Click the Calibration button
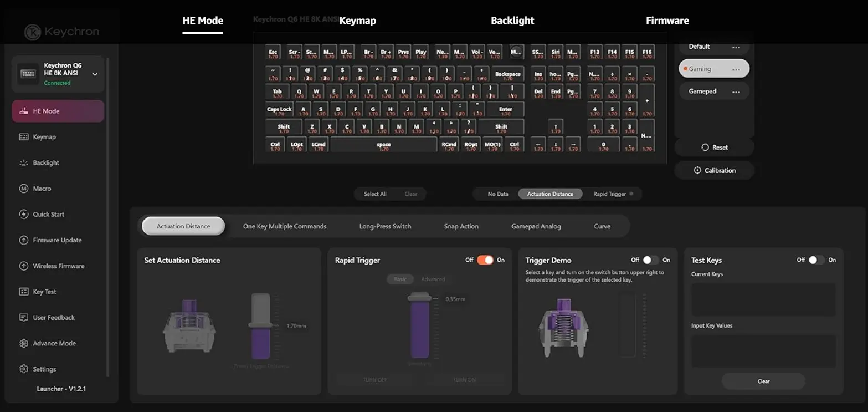Image resolution: width=868 pixels, height=412 pixels. [715, 170]
